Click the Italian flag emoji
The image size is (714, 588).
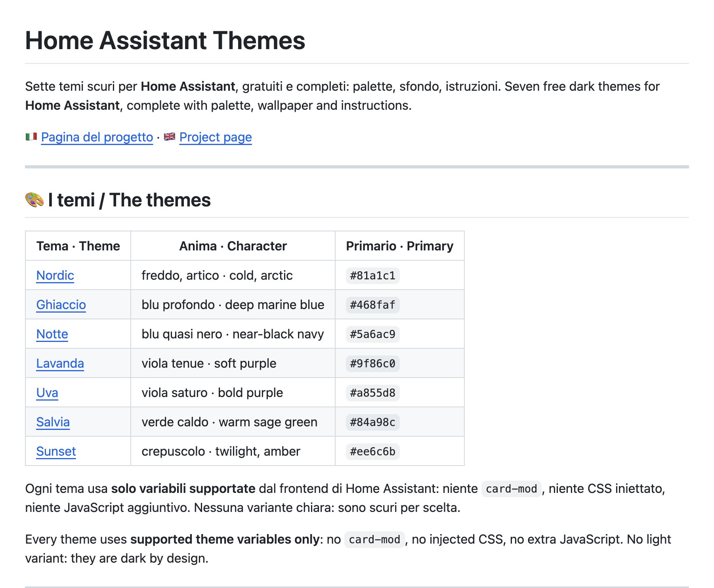tap(31, 137)
